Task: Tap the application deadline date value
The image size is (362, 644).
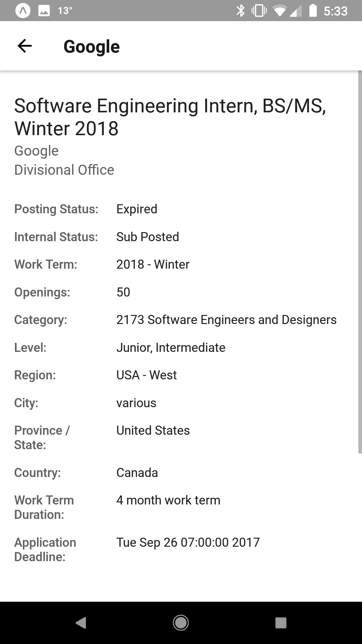Action: click(x=188, y=542)
